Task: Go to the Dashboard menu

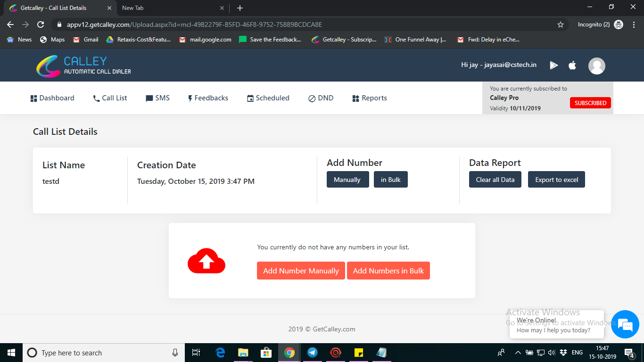Action: (x=52, y=98)
